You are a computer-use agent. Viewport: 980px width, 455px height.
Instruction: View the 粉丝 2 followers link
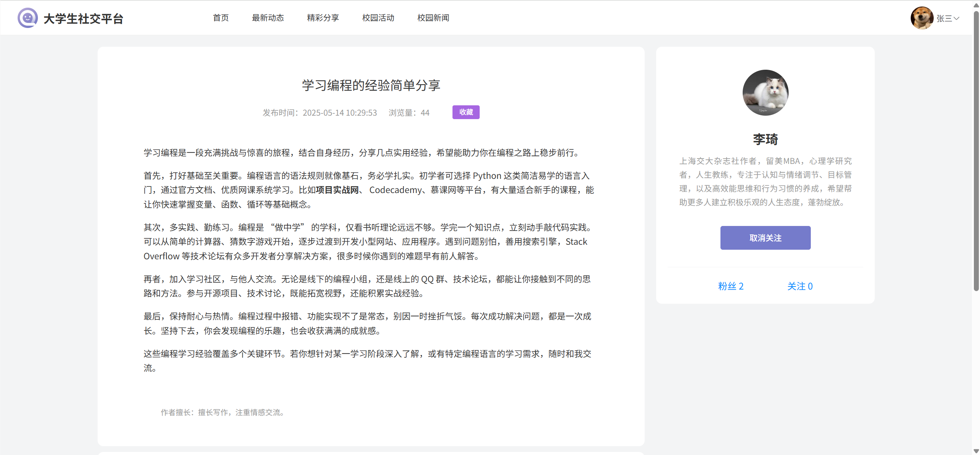730,286
